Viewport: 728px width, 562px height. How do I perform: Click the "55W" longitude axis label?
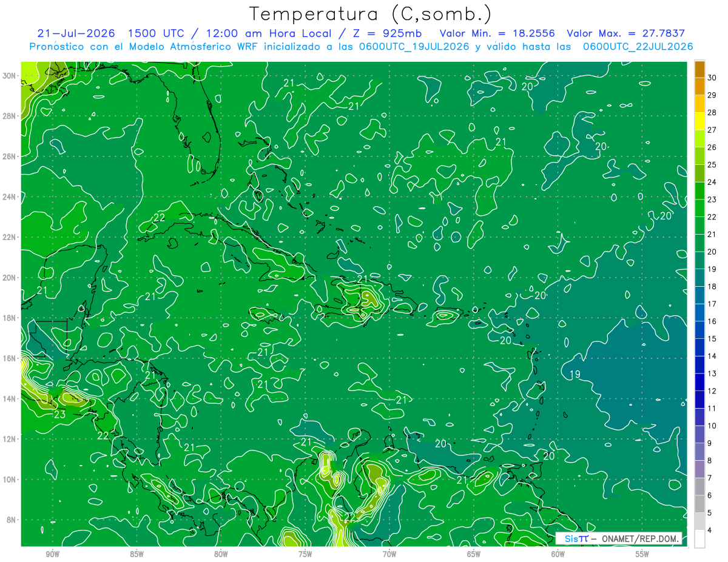click(642, 554)
